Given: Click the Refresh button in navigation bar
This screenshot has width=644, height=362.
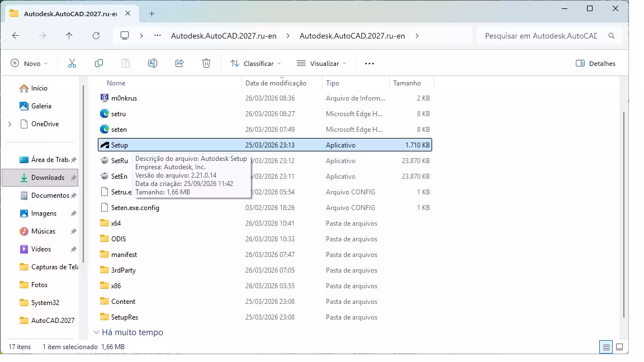Looking at the screenshot, I should [x=96, y=36].
